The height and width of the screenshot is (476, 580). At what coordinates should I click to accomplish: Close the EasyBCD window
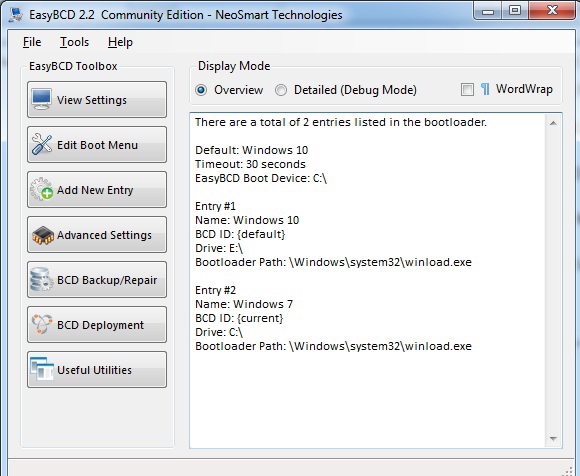[552, 11]
